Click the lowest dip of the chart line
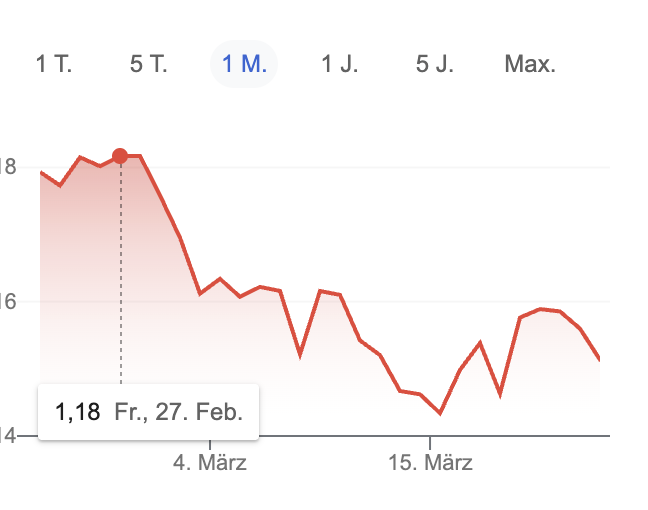 pos(440,413)
